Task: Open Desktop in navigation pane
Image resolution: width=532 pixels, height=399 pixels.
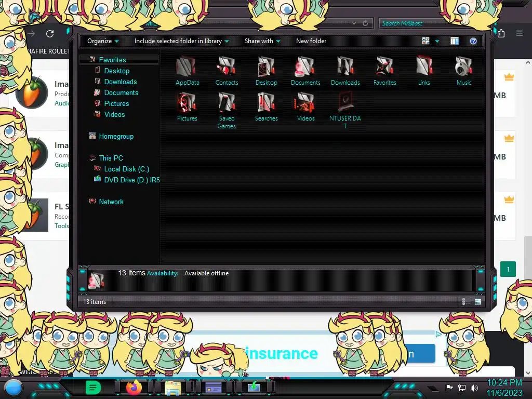Action: pyautogui.click(x=117, y=71)
